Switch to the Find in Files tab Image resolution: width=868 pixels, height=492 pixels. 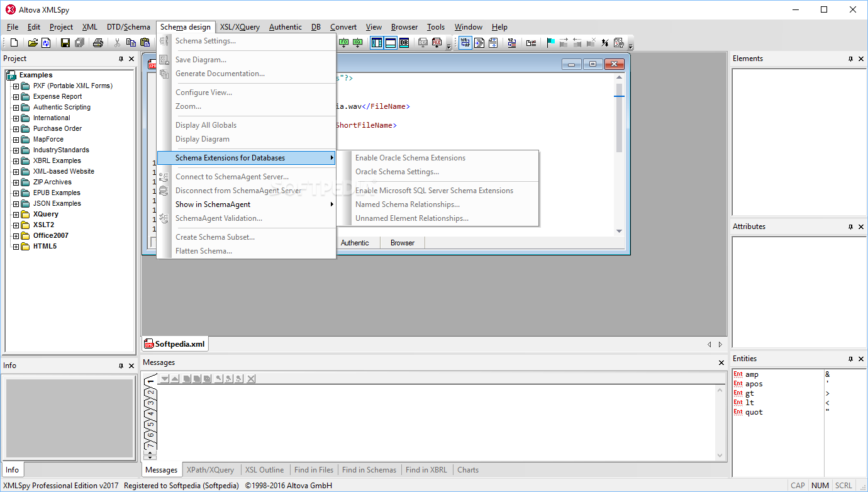coord(314,470)
